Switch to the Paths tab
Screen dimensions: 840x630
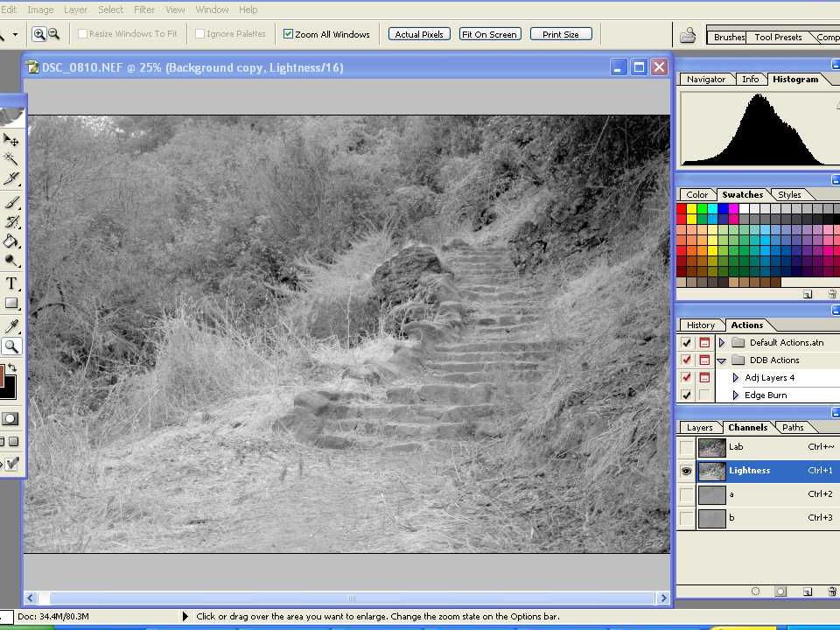793,428
